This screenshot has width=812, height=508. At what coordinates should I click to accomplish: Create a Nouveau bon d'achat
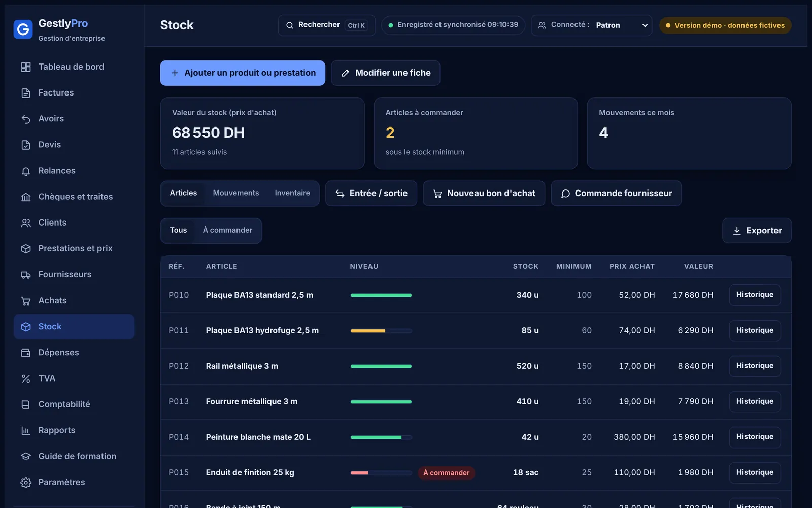(484, 194)
